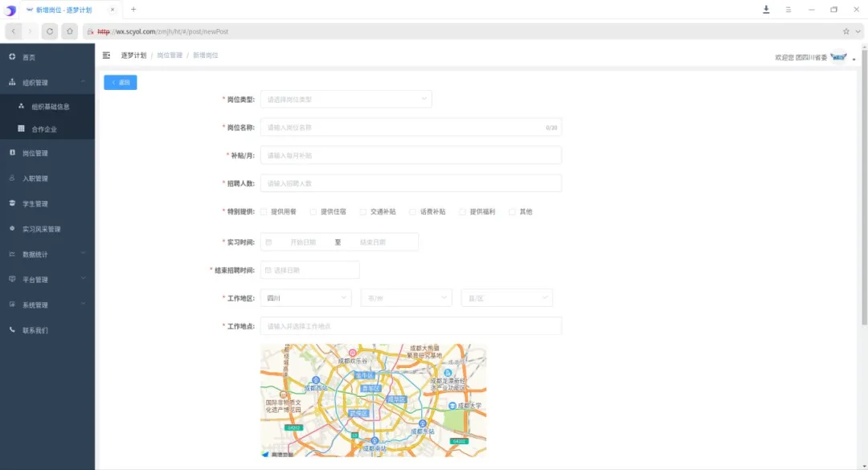Click the browser home icon
The height and width of the screenshot is (470, 868).
tap(70, 31)
